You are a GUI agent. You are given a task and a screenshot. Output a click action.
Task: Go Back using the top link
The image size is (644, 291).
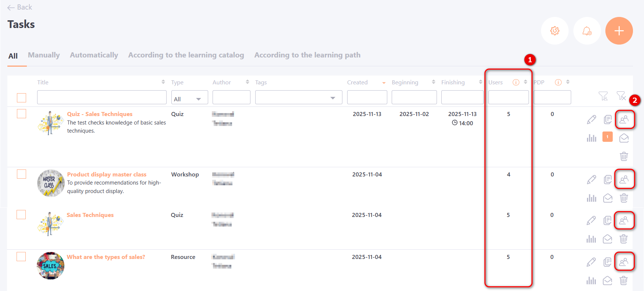(20, 7)
